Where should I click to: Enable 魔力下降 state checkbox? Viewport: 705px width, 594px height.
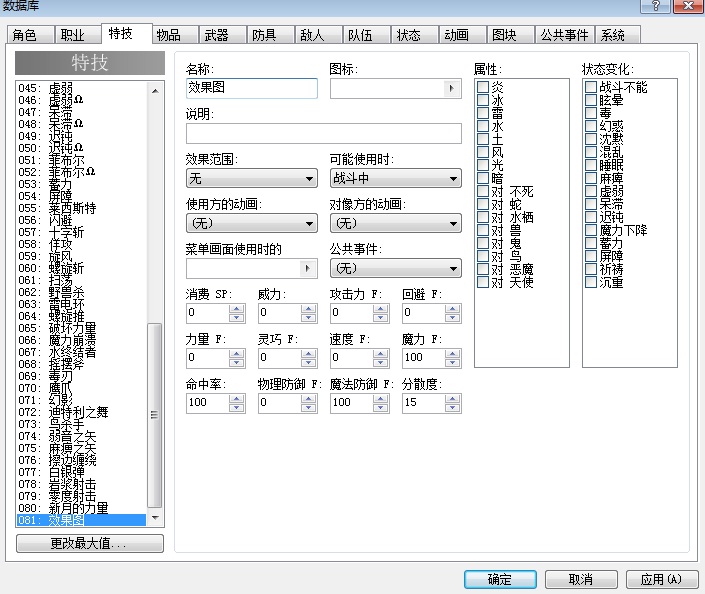(x=591, y=230)
